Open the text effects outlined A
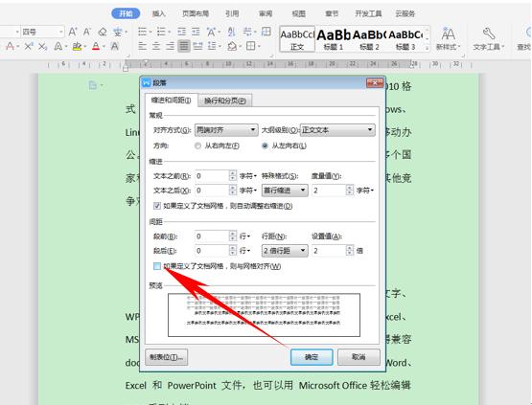 58,46
